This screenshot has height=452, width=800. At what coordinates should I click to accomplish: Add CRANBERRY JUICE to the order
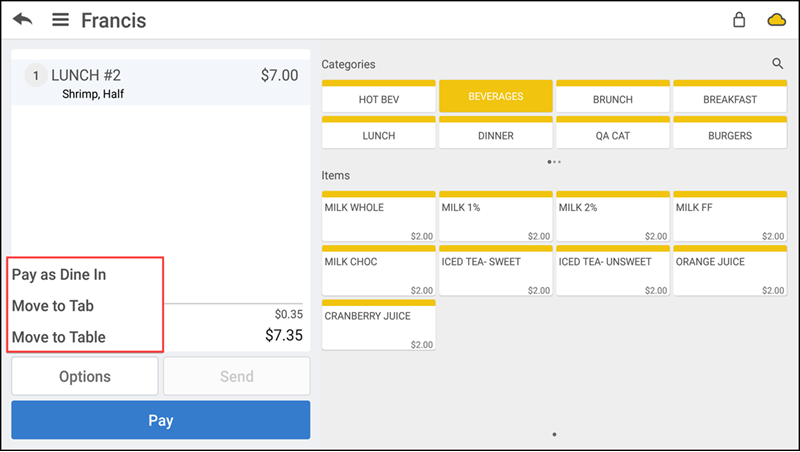point(379,325)
